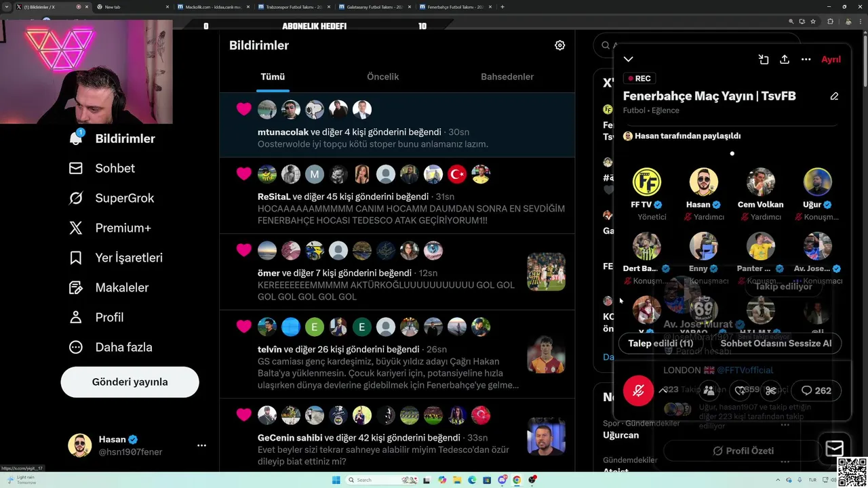Viewport: 868px width, 488px height.
Task: Open mtunacolak like notification
Action: [x=397, y=125]
